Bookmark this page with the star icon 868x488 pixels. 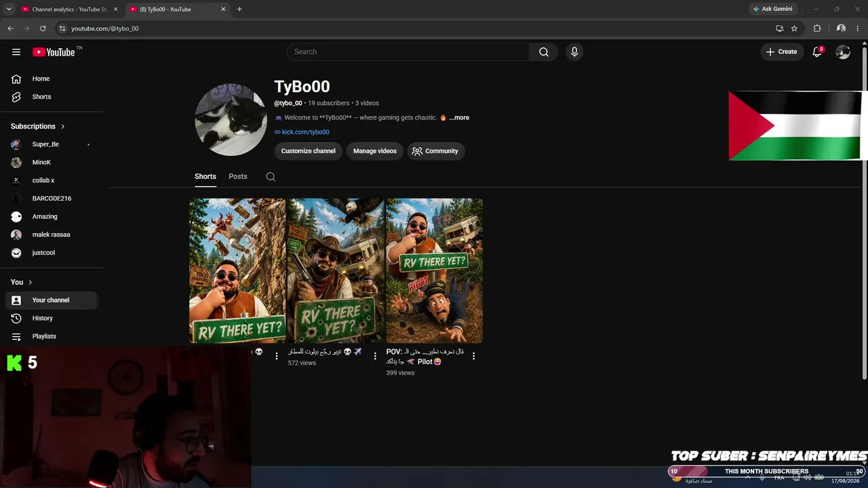[x=794, y=28]
